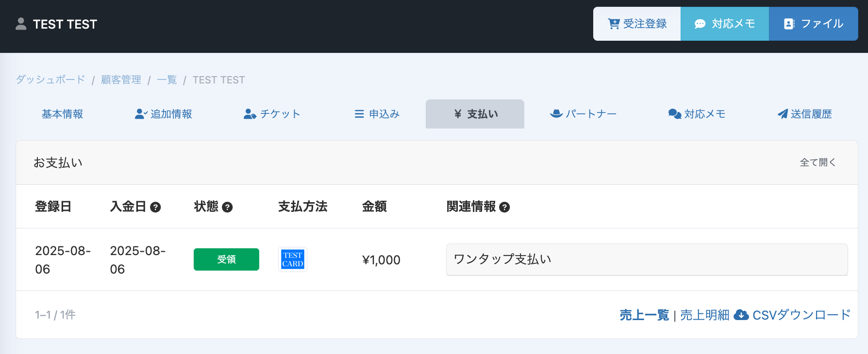Click the help icon beside 関連情報

point(504,207)
